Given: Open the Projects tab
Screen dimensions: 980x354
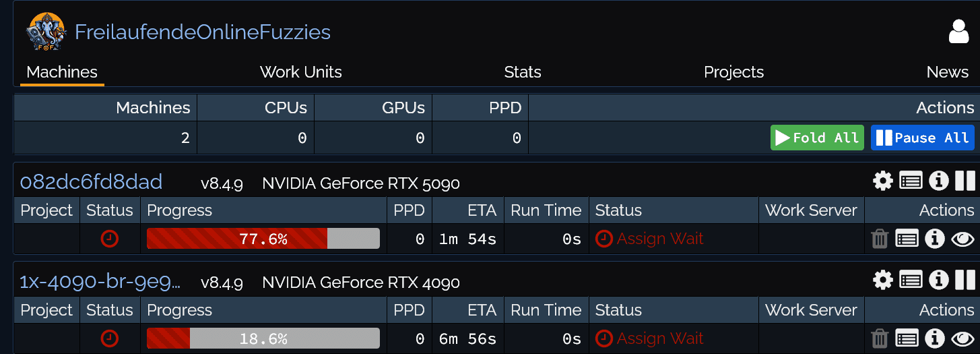Looking at the screenshot, I should tap(733, 72).
